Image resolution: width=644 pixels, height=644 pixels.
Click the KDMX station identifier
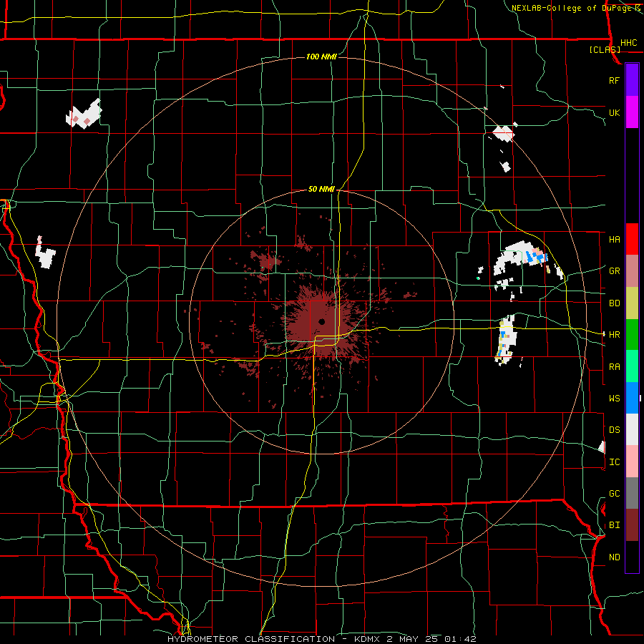(x=367, y=639)
